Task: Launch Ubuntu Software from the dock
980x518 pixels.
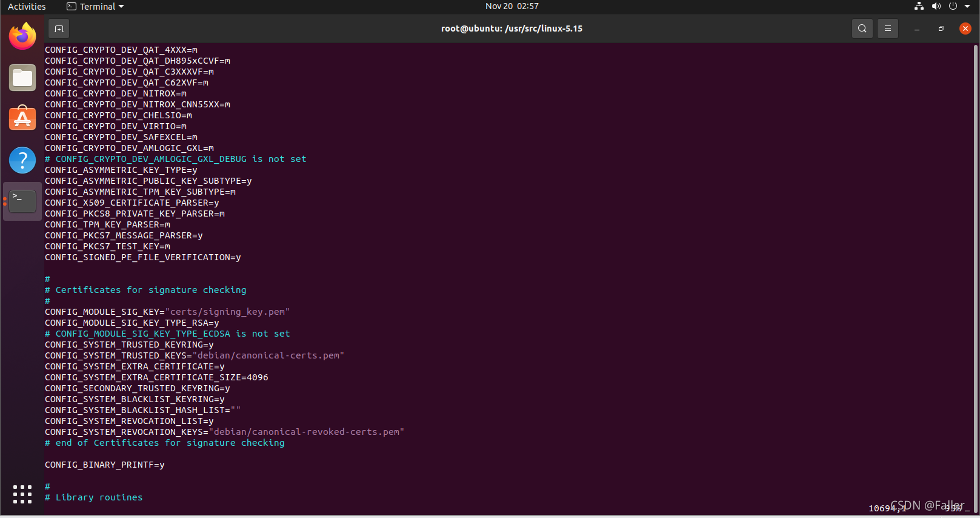Action: point(22,118)
